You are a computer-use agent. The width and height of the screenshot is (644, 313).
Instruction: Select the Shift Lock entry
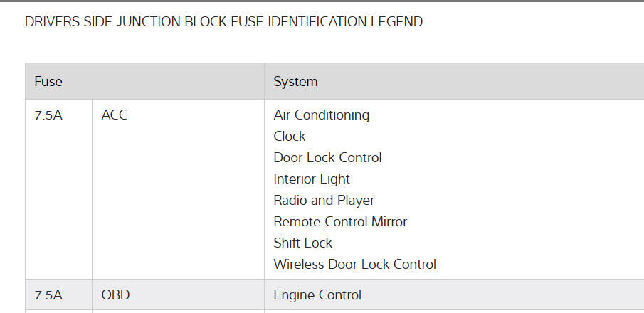coord(302,243)
